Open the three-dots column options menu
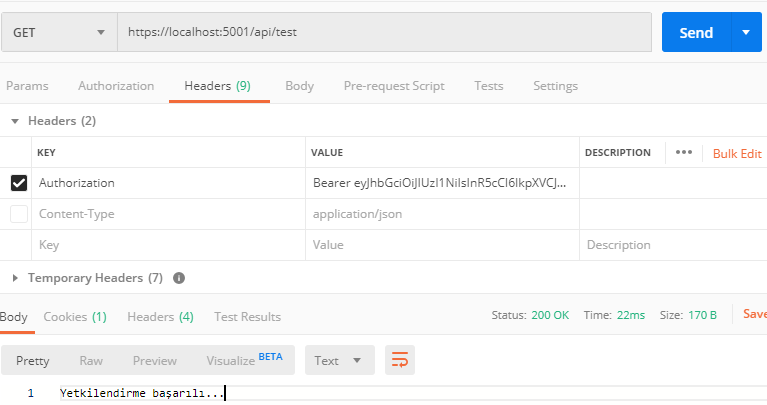 (x=684, y=153)
